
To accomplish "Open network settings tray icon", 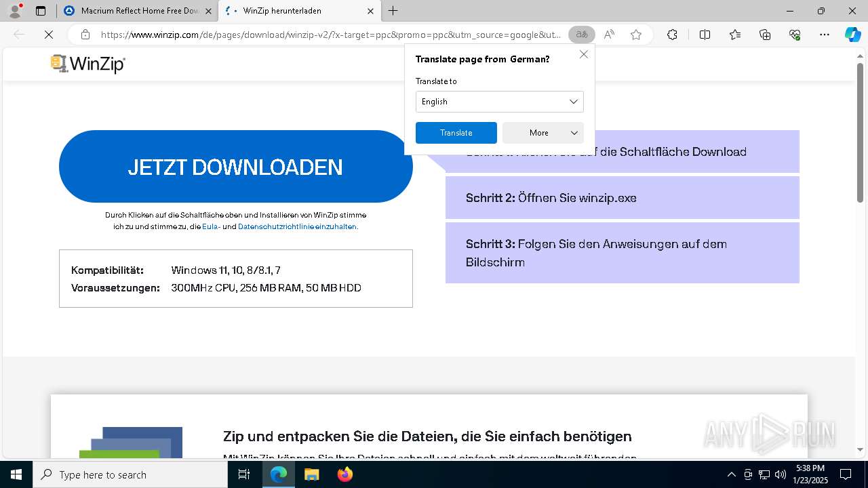I will tap(764, 474).
